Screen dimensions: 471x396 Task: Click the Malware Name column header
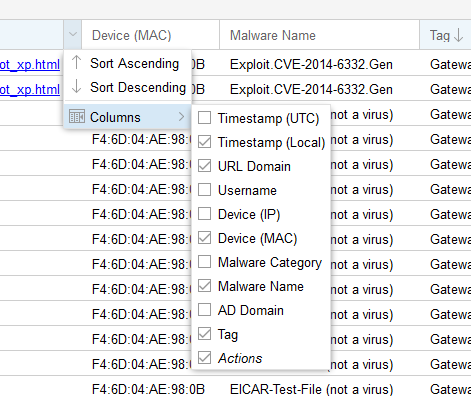click(x=319, y=35)
